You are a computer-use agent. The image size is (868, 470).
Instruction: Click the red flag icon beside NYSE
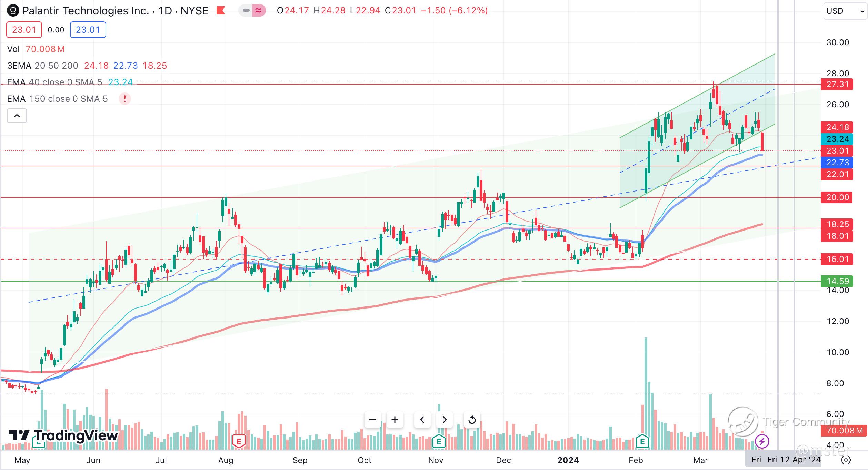pyautogui.click(x=220, y=11)
